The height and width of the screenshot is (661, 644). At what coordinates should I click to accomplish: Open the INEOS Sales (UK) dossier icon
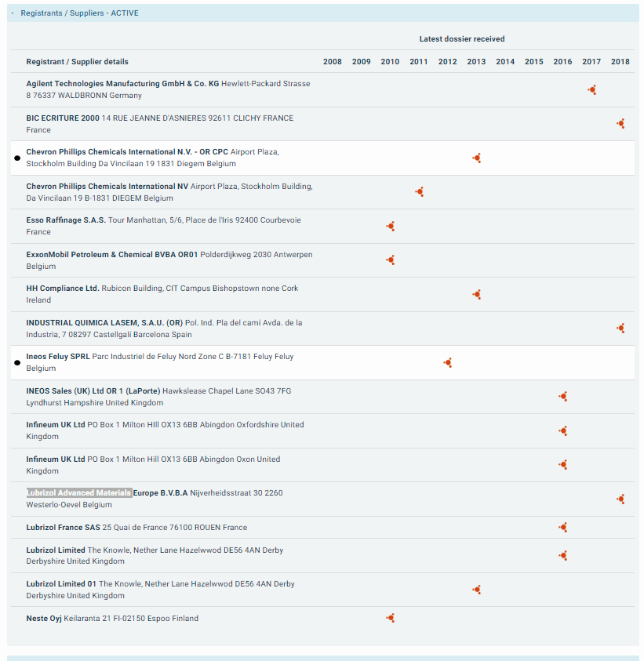563,397
